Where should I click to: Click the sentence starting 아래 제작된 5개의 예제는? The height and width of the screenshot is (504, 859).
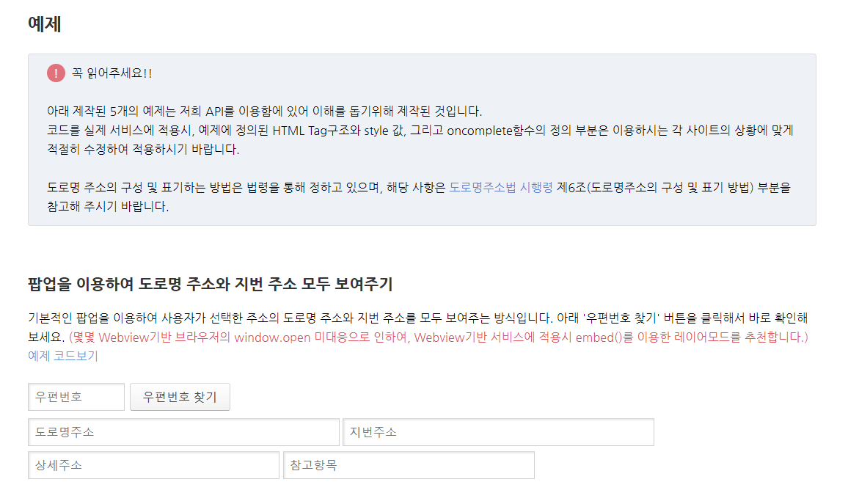point(264,112)
